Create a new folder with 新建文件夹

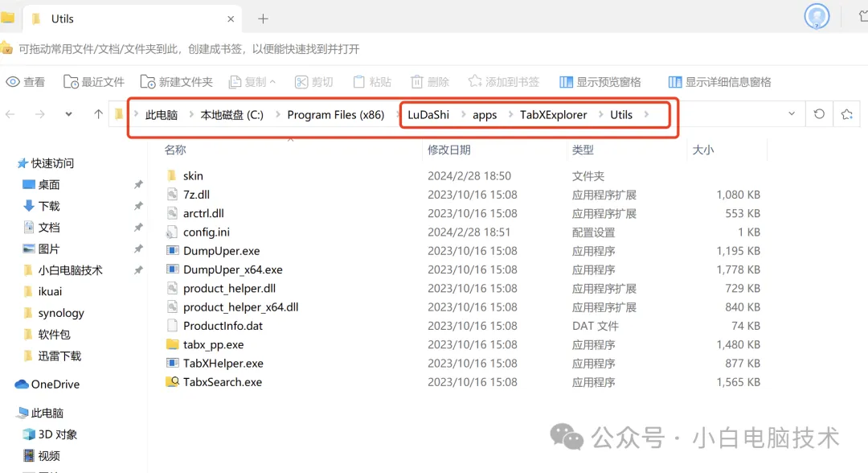coord(176,82)
